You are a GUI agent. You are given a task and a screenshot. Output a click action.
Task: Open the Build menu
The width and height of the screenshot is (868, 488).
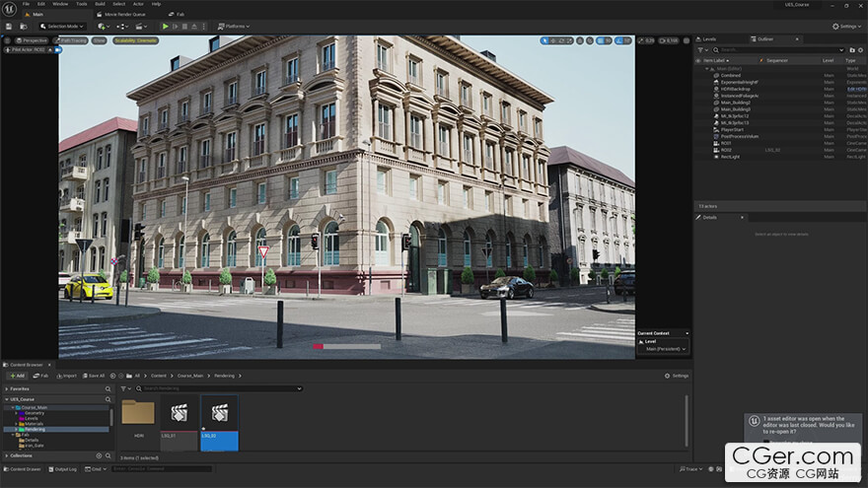click(100, 4)
